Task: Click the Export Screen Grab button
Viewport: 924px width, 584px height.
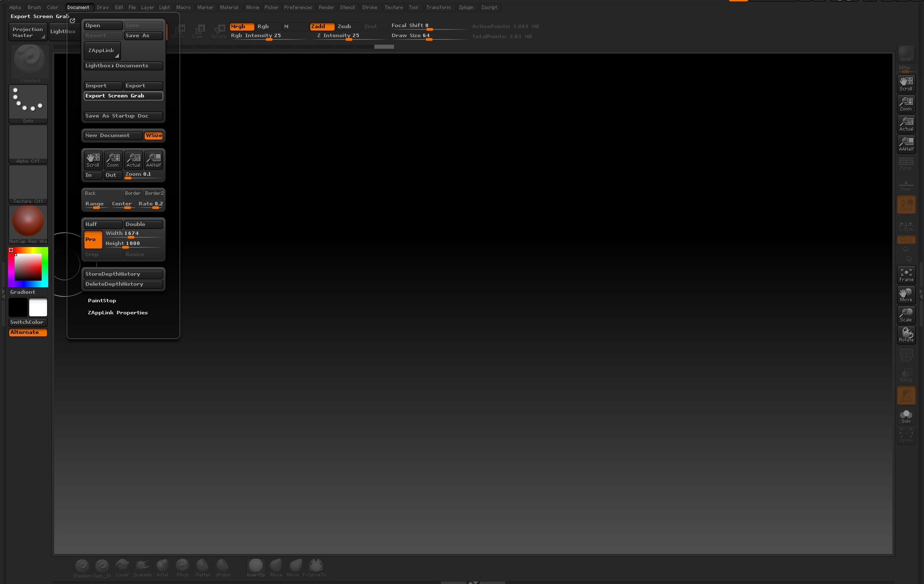Action: 123,96
